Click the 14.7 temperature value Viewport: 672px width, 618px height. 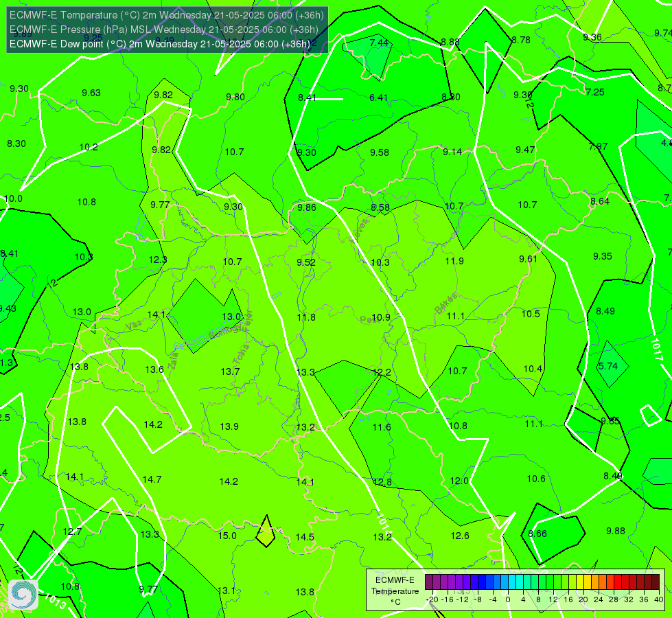(152, 479)
